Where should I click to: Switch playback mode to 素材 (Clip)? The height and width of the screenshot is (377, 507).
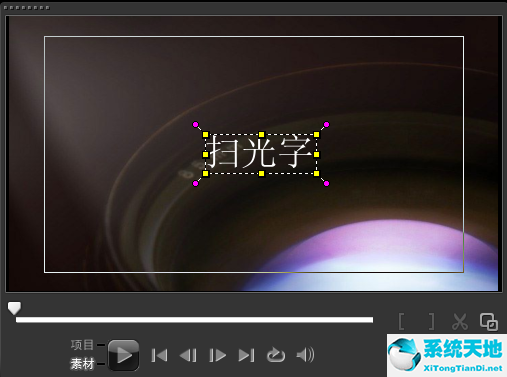pos(82,364)
